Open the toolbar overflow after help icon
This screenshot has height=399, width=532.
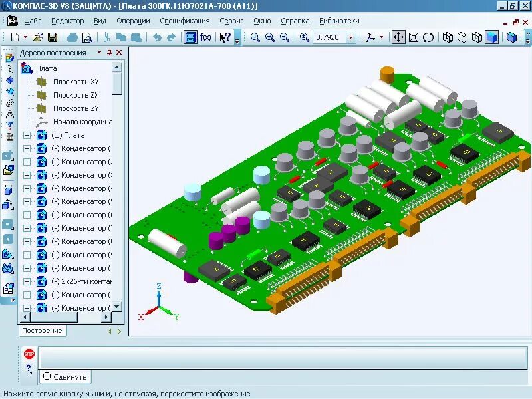point(237,37)
